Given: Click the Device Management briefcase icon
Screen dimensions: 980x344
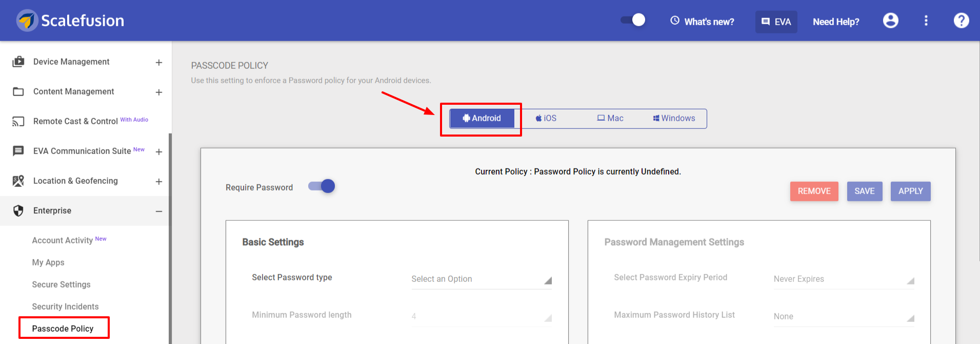Looking at the screenshot, I should pyautogui.click(x=18, y=62).
